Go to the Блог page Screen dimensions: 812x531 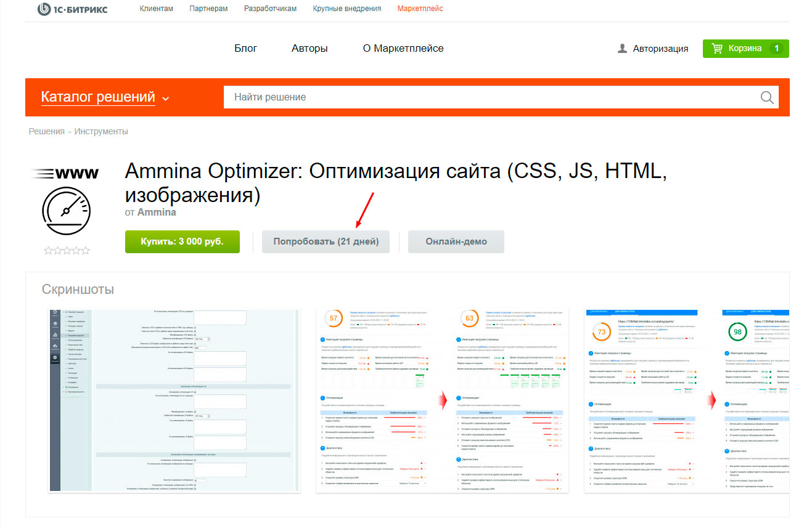[x=246, y=48]
